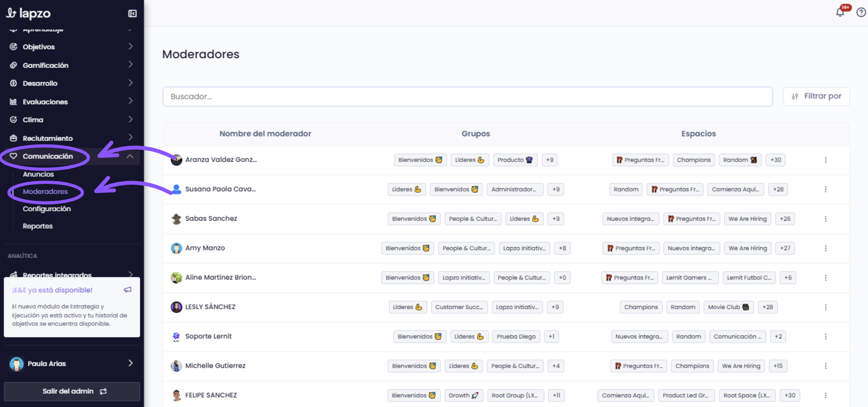The image size is (868, 407).
Task: Click the Evaluaciones chart icon
Action: pyautogui.click(x=14, y=102)
